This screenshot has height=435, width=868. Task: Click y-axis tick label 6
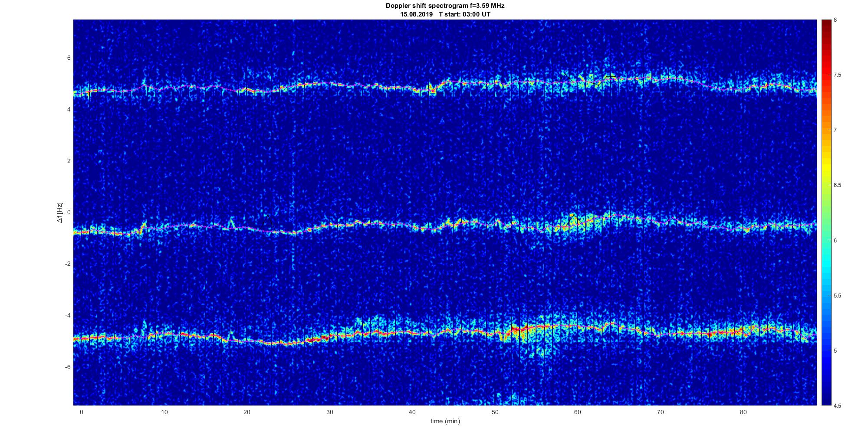pos(69,58)
